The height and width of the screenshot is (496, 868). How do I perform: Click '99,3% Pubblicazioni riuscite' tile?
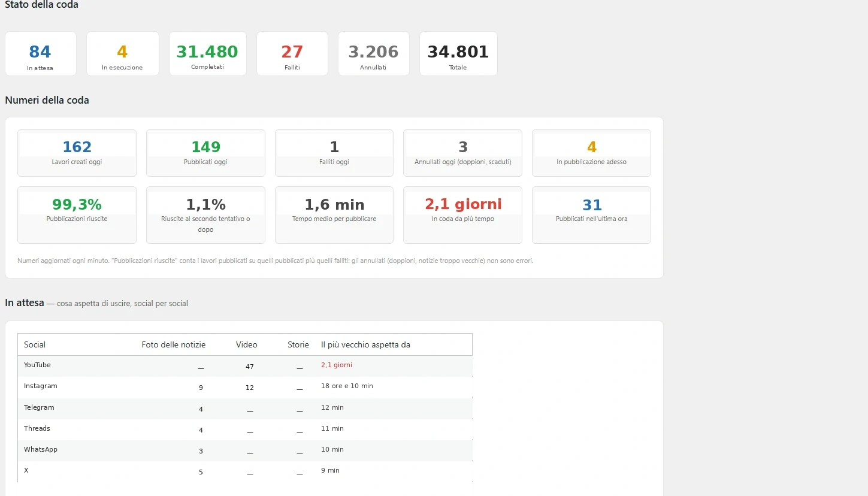click(77, 215)
